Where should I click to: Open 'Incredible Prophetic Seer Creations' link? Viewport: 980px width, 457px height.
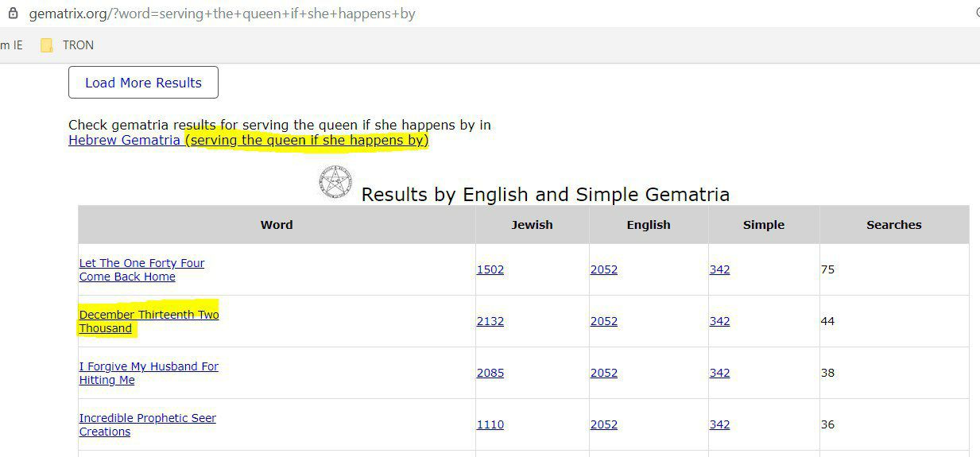[147, 424]
